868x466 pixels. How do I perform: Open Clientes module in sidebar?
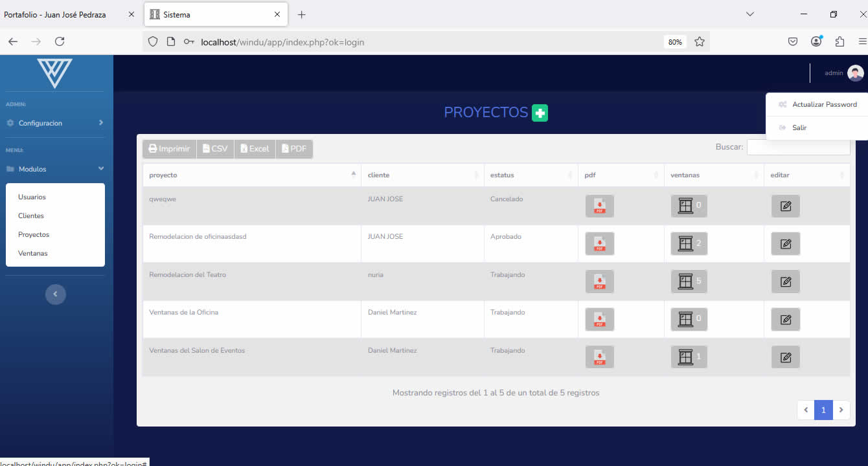(31, 216)
